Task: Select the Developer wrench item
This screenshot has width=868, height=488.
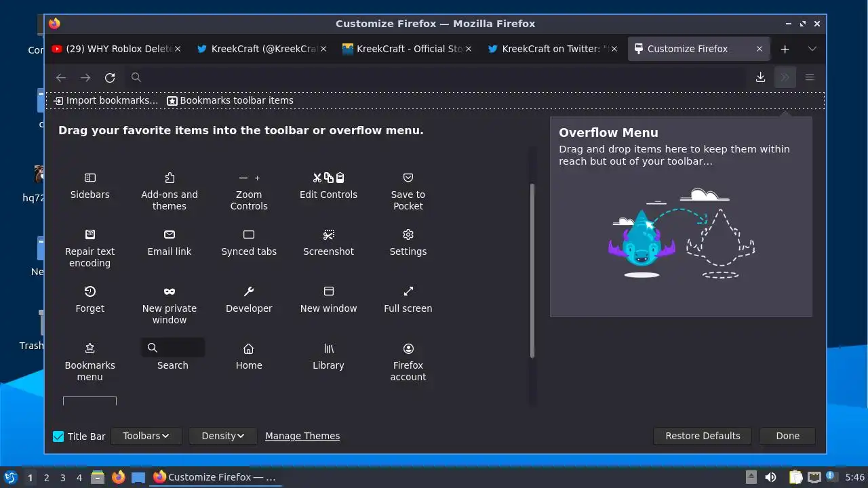Action: pyautogui.click(x=249, y=300)
